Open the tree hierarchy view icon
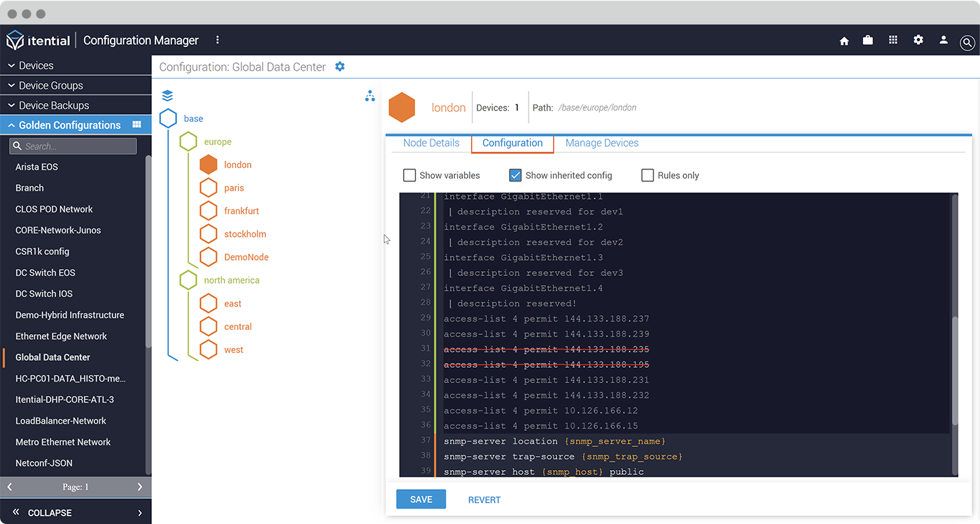This screenshot has height=524, width=980. click(370, 96)
